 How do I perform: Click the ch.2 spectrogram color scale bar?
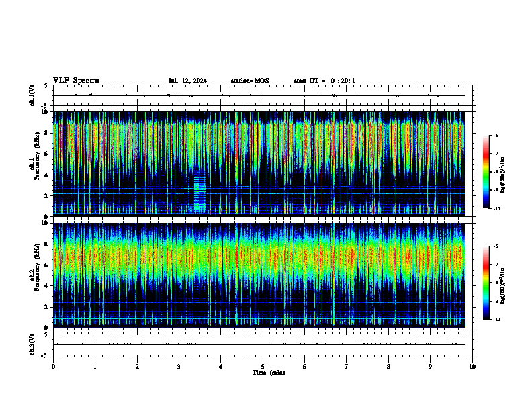point(486,283)
